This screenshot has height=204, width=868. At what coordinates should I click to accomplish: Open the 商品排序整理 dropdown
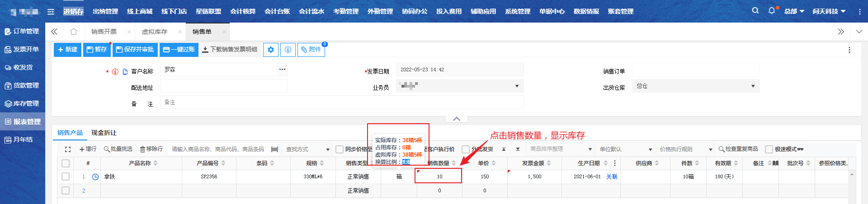coord(561,149)
